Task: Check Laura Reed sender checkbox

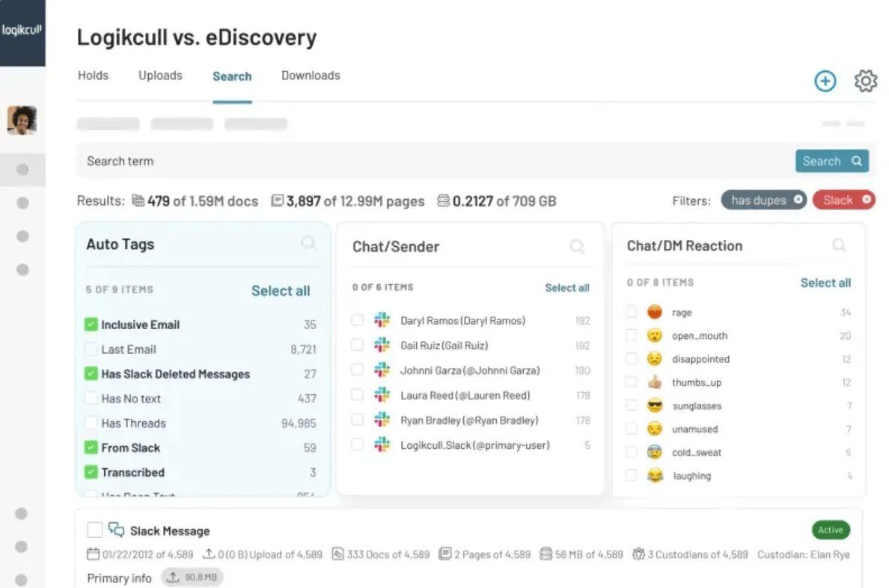Action: (x=357, y=395)
